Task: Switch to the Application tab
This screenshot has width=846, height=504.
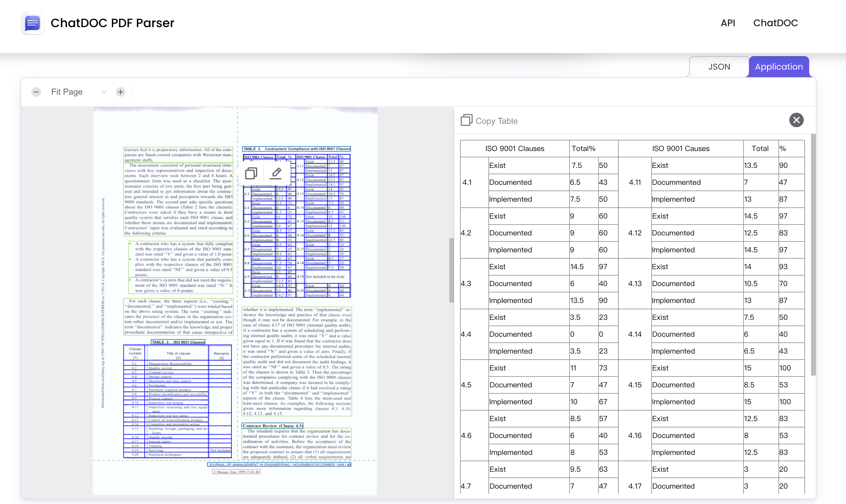Action: click(778, 67)
